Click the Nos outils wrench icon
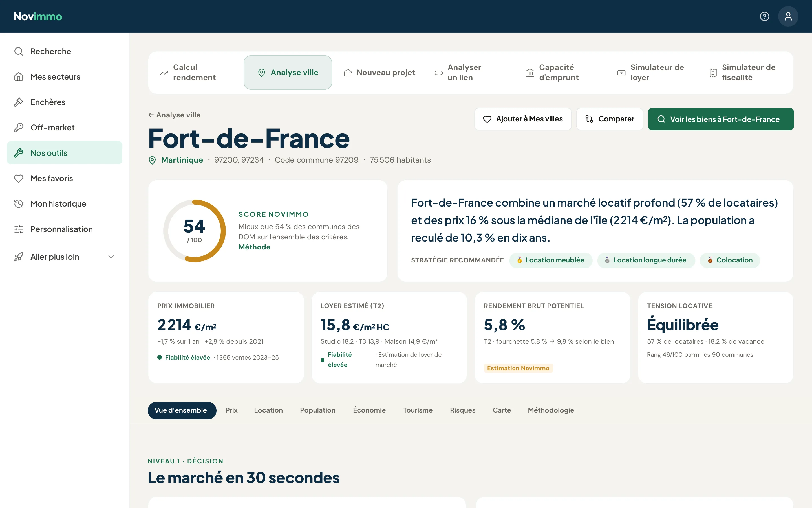 [x=18, y=153]
